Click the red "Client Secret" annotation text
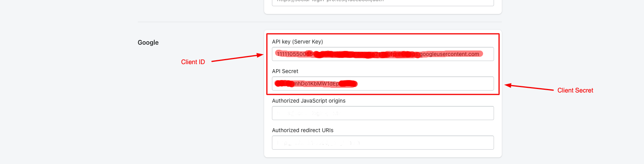The image size is (644, 164). tap(575, 90)
